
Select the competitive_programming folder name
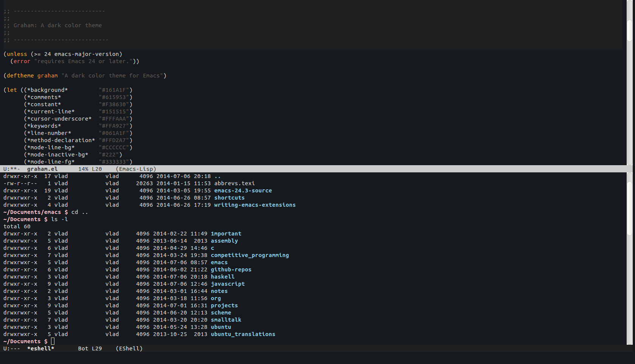(249, 255)
